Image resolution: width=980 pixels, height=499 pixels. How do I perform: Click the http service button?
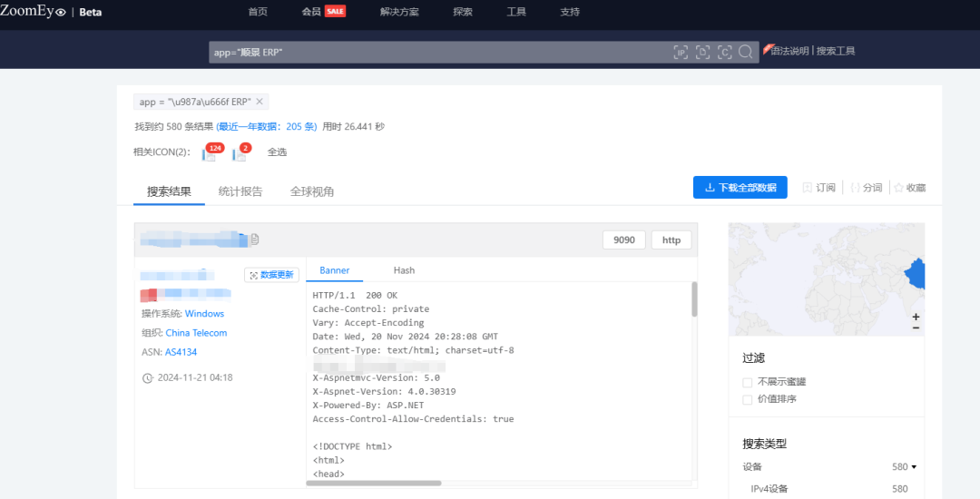click(671, 240)
